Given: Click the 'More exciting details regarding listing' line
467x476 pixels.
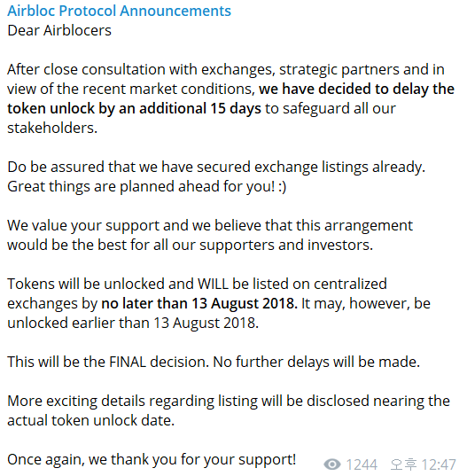Looking at the screenshot, I should pos(229,401).
